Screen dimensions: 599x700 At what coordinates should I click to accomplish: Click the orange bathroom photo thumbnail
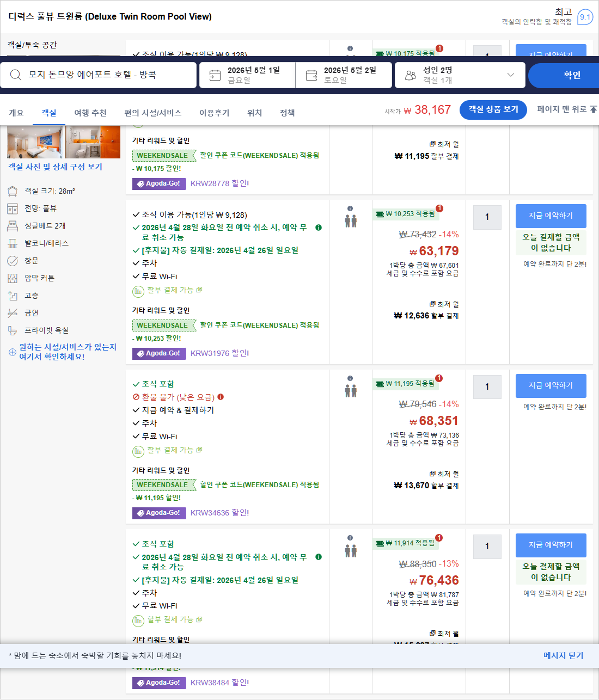click(93, 142)
